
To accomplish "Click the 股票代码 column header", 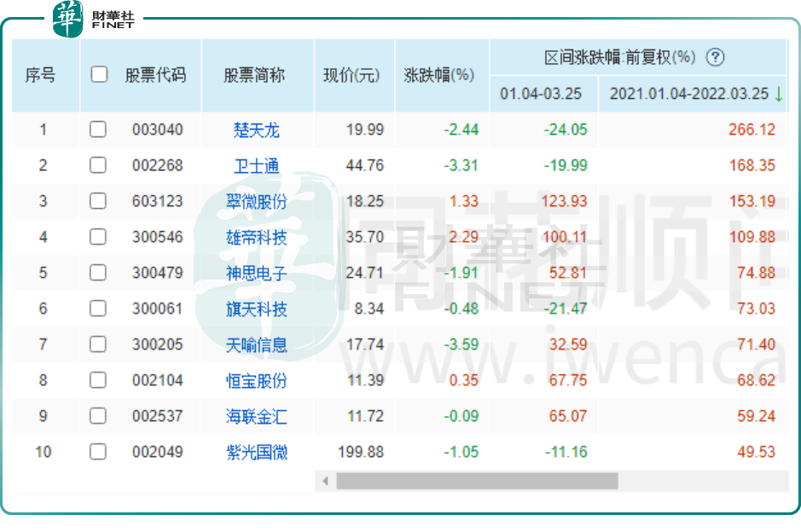I will coord(156,75).
